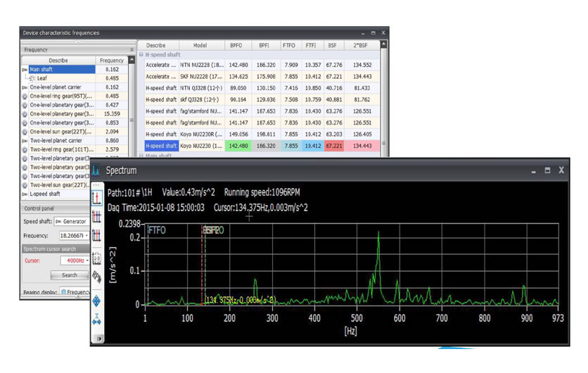Select the L-speed shaft tree row
Image resolution: width=588 pixels, height=373 pixels.
click(x=56, y=194)
